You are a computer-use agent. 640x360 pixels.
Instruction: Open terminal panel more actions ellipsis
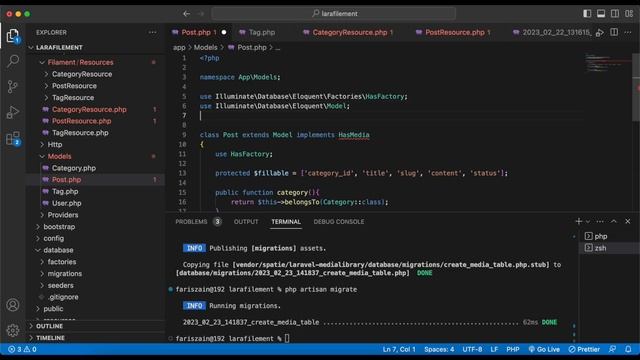click(600, 221)
